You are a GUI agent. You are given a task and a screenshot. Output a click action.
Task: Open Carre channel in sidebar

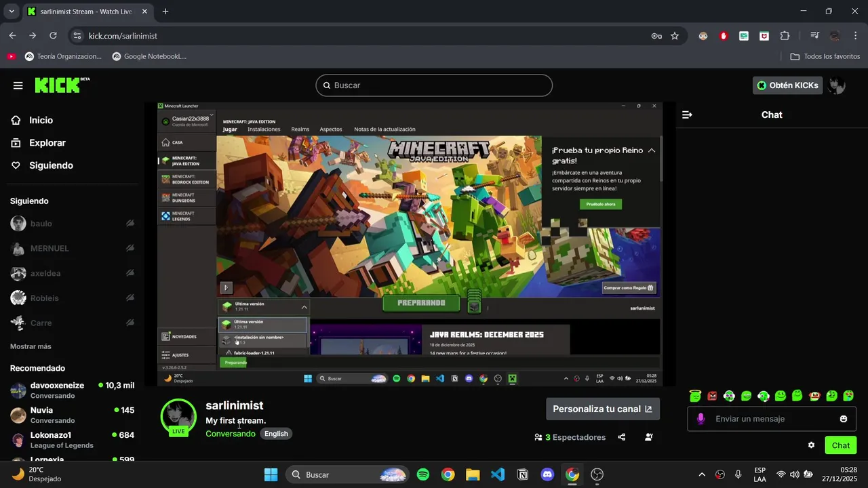tap(72, 323)
